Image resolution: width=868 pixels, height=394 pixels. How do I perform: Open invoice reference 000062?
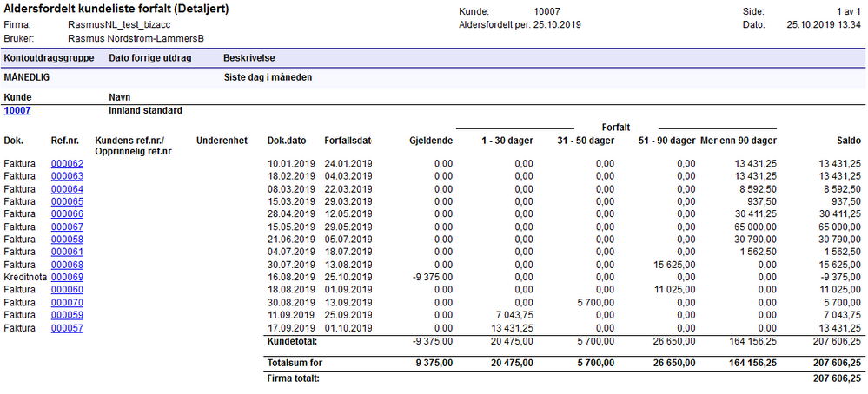tap(67, 163)
